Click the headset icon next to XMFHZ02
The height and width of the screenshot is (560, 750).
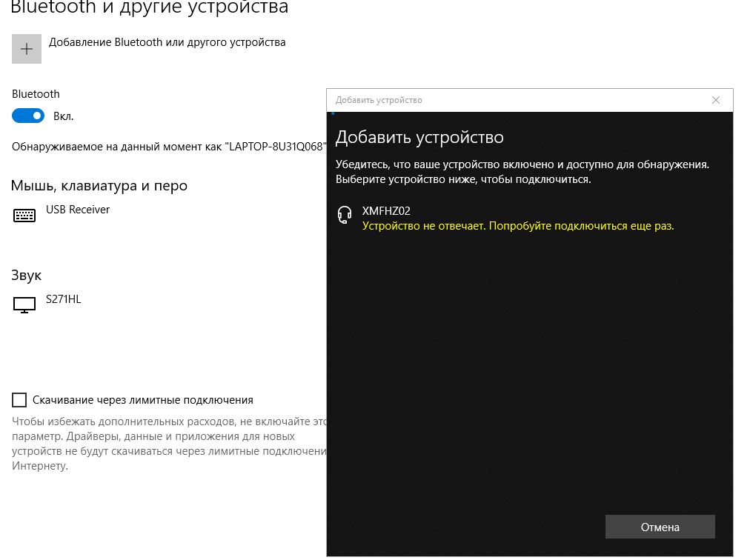point(345,216)
